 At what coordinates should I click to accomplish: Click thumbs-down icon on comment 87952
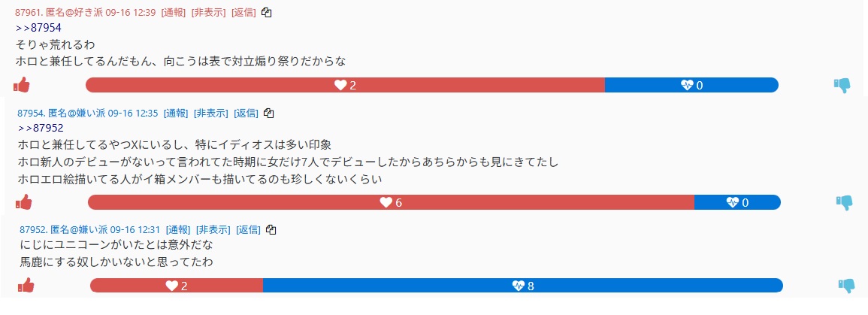(847, 286)
